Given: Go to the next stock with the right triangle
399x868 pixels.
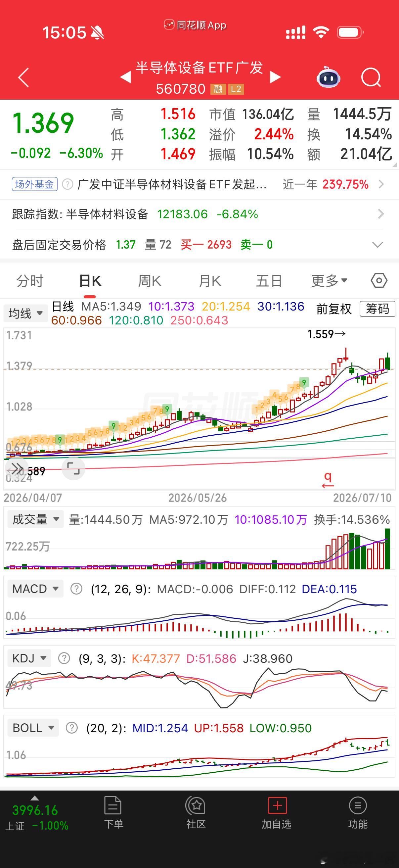Looking at the screenshot, I should (275, 77).
